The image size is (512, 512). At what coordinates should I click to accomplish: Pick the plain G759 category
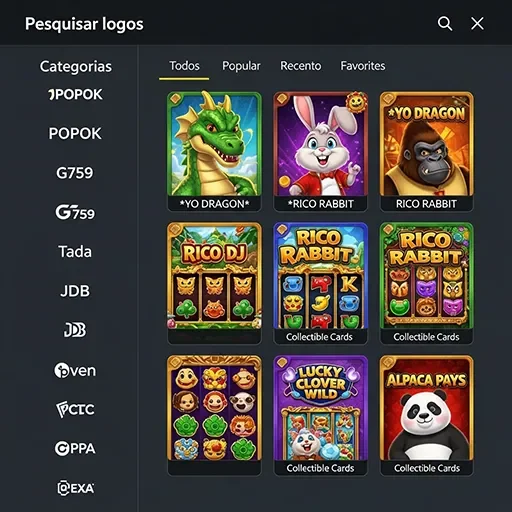click(x=75, y=173)
